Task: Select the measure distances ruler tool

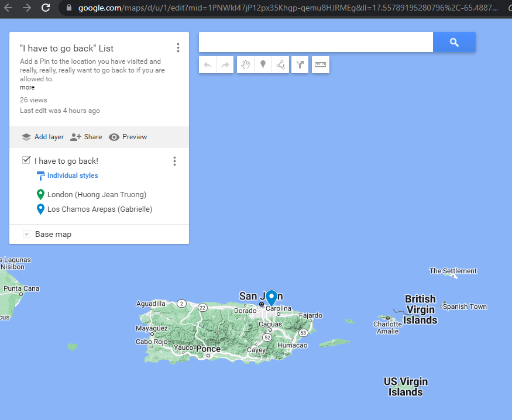Action: 320,65
